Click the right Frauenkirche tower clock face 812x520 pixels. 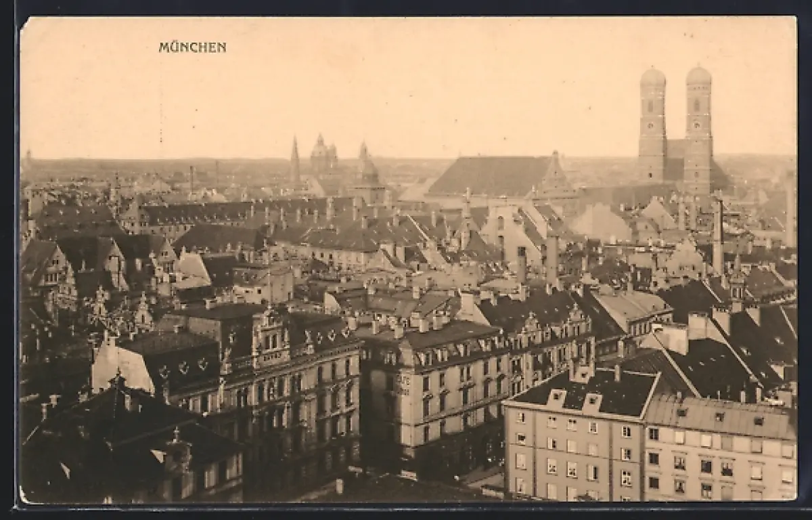698,106
